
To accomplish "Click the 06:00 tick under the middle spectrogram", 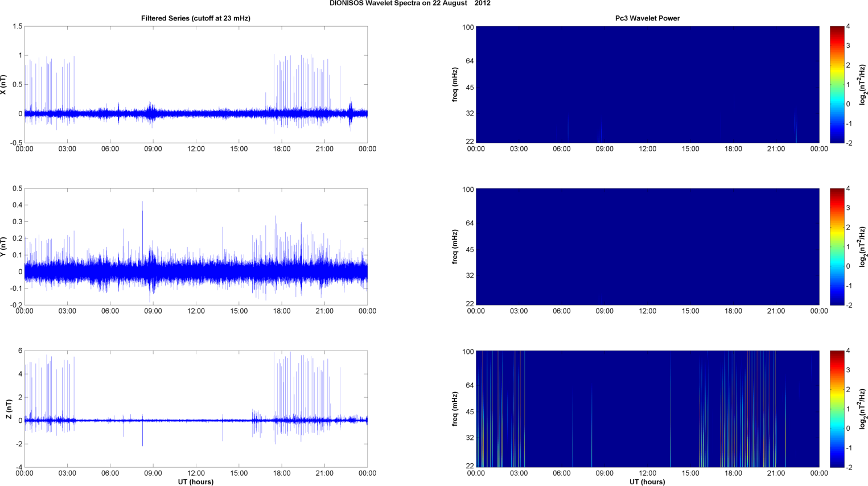I will 561,311.
